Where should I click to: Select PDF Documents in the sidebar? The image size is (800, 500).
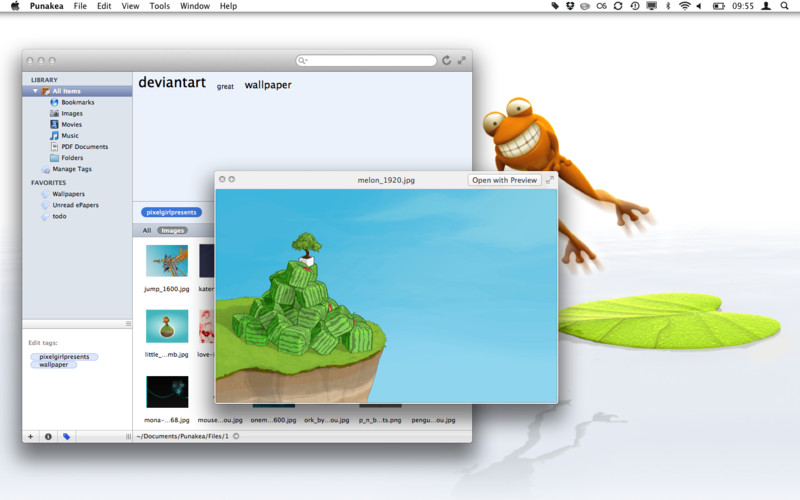[54, 146]
